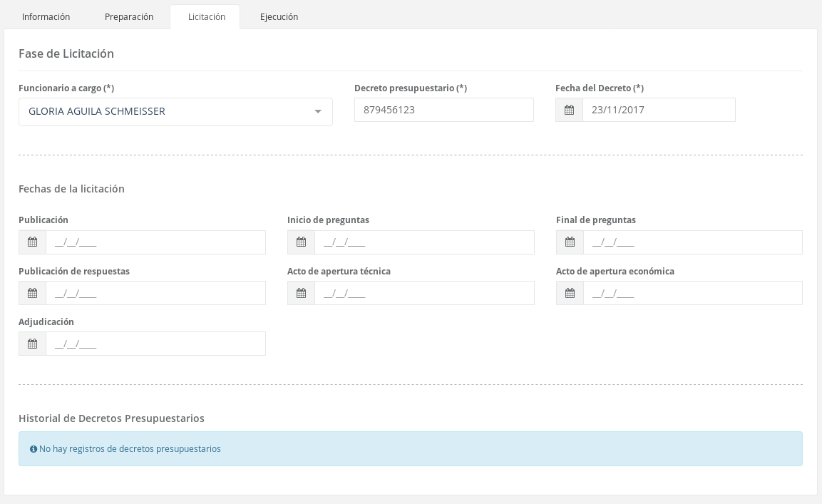Viewport: 822px width, 504px height.
Task: Click info icon in decretos presupuestarios alert
Action: coord(34,449)
